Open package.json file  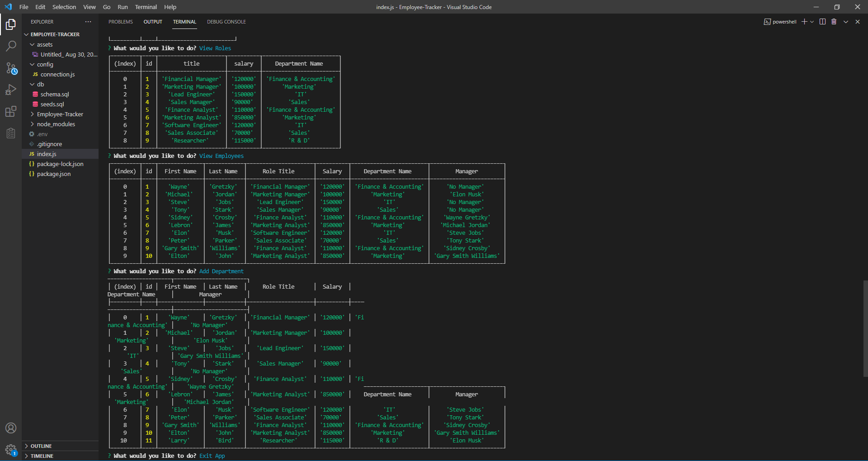(x=53, y=174)
